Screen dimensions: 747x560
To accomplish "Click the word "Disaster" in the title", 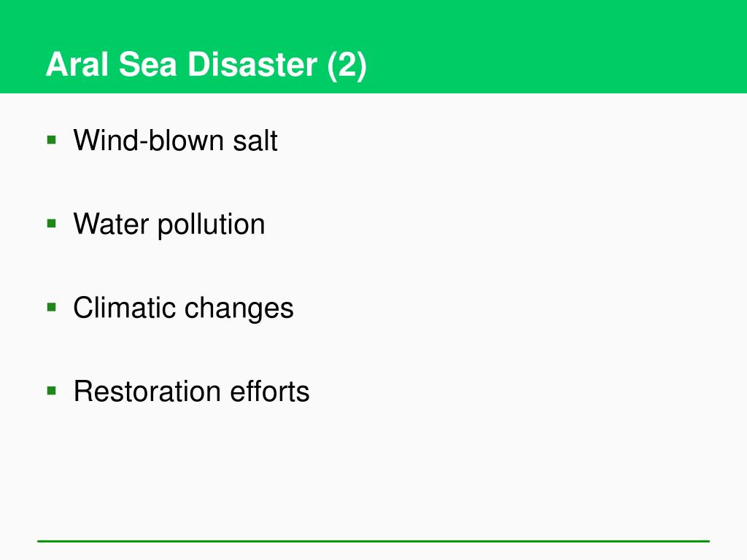I will [x=252, y=64].
